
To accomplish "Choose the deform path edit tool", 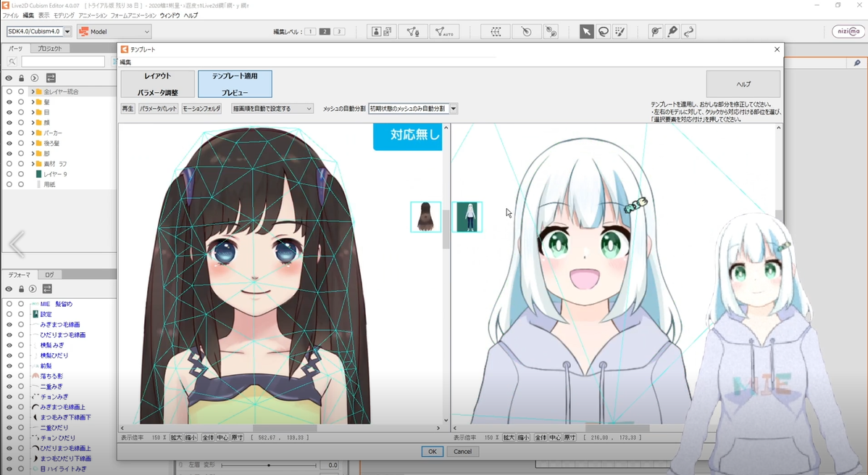I will point(688,32).
